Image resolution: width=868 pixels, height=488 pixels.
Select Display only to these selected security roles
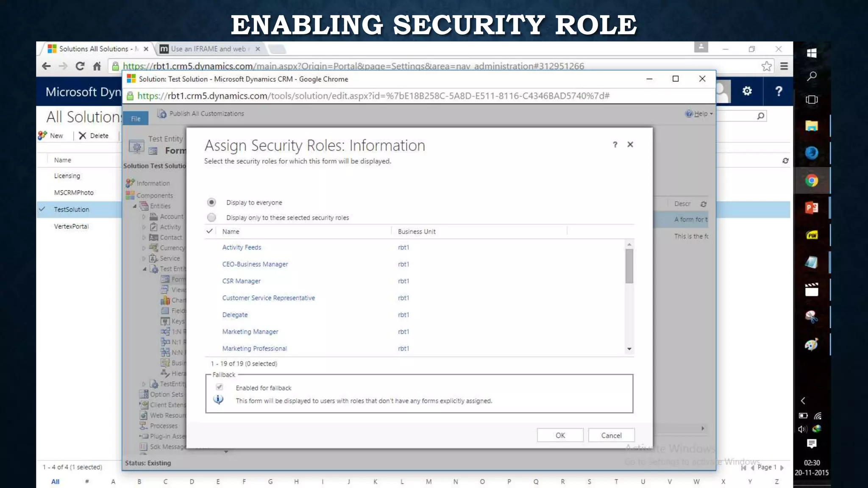[x=211, y=217]
